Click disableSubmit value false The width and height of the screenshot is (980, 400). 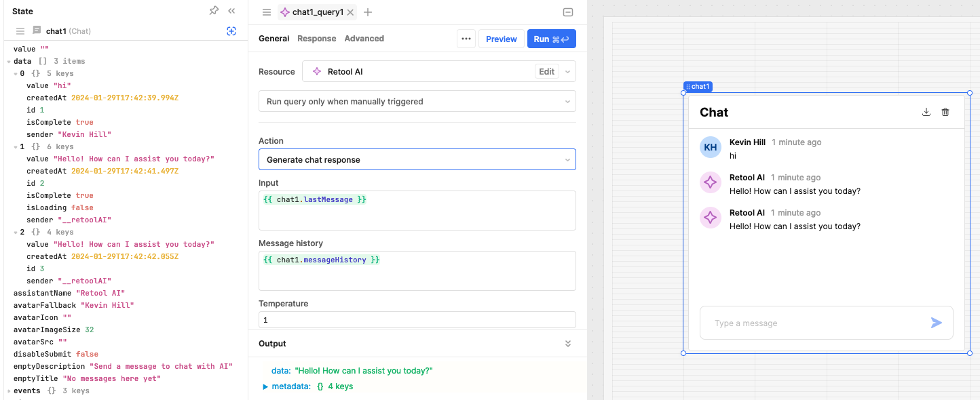tap(88, 354)
